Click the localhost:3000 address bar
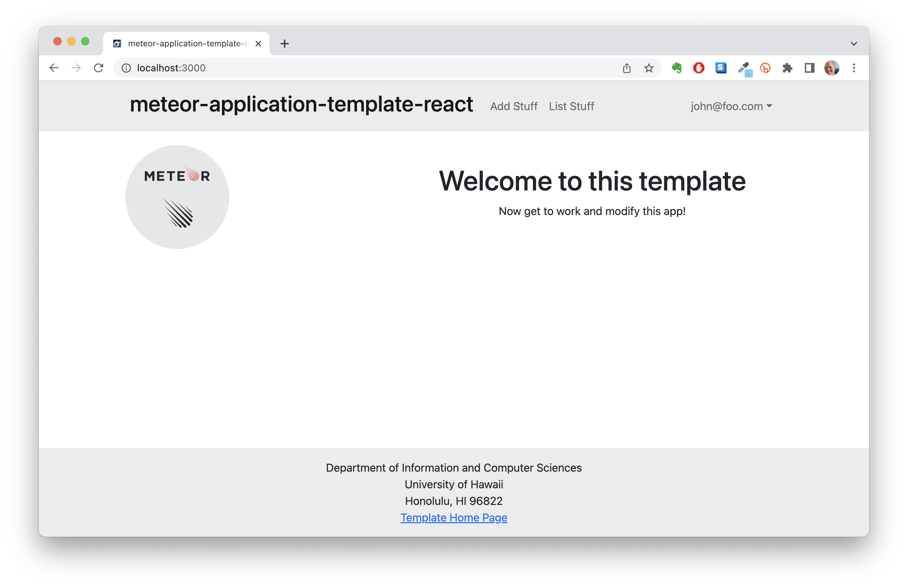 coord(344,68)
